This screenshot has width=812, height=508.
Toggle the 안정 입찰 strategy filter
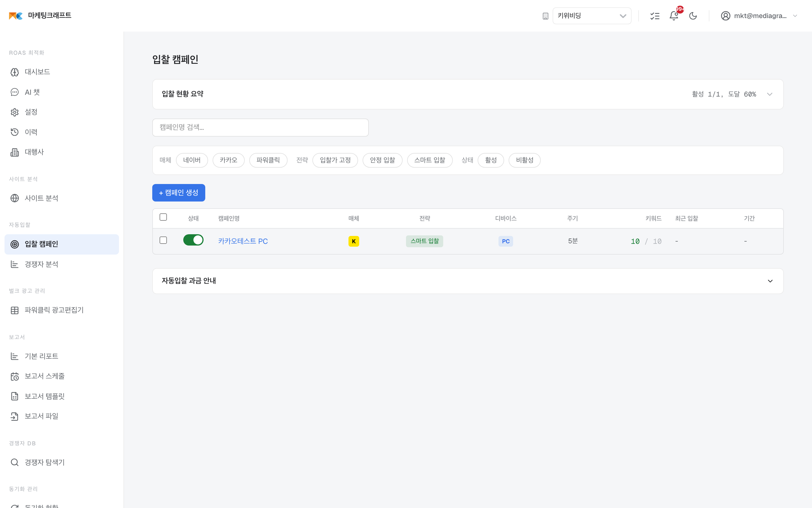(383, 160)
